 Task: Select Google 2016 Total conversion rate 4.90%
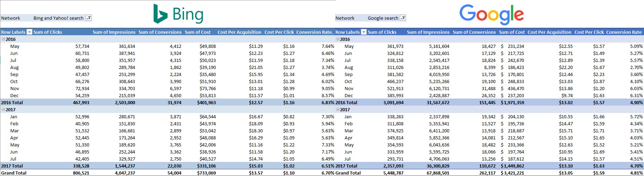(636, 102)
